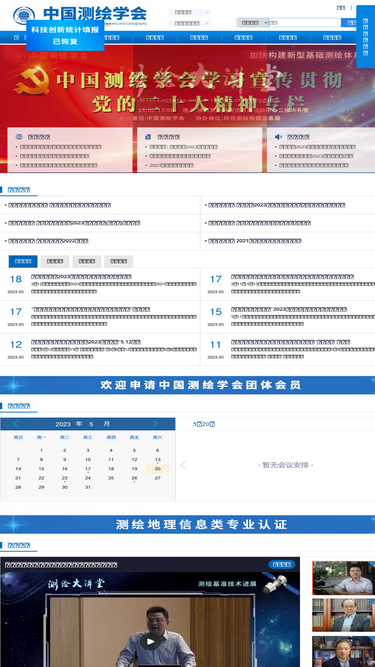Go to next month in calendar
The image size is (375, 667).
[155, 424]
